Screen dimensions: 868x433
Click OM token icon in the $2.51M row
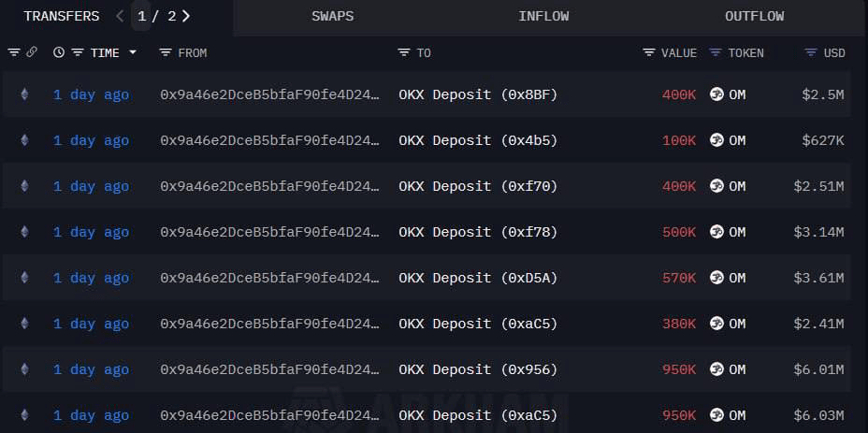pyautogui.click(x=716, y=186)
